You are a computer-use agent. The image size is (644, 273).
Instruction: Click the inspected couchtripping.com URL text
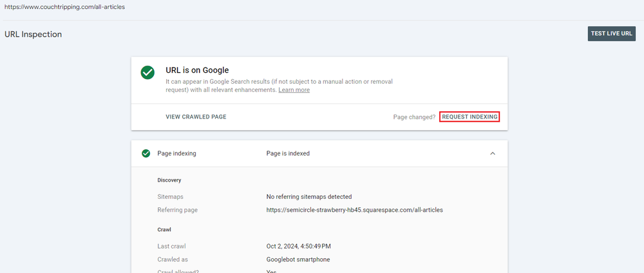pos(65,7)
